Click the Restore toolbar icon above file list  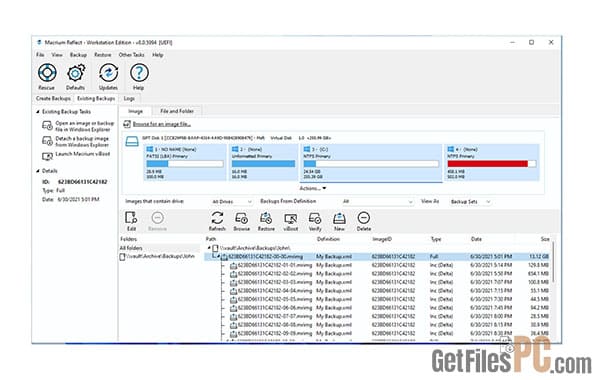click(x=266, y=218)
